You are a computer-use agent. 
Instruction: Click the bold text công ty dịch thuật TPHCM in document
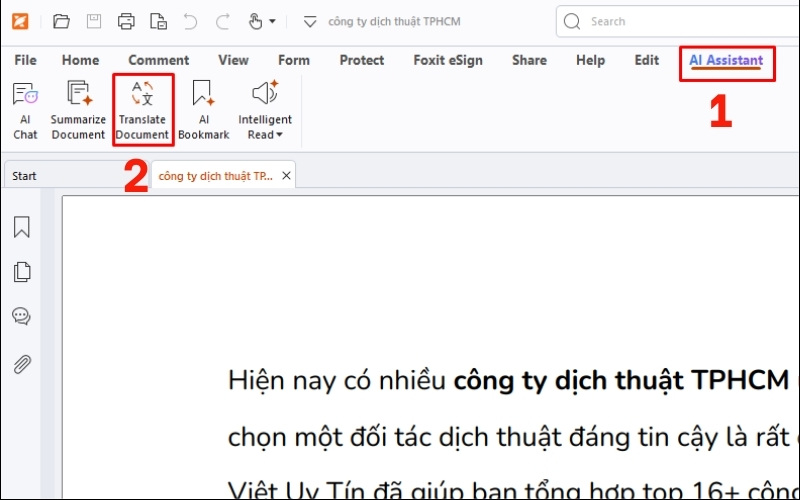pyautogui.click(x=621, y=381)
